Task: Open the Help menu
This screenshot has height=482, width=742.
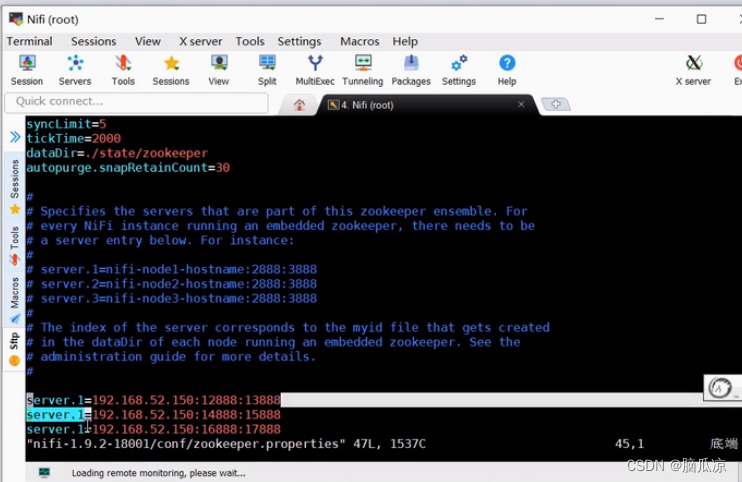Action: click(x=405, y=42)
